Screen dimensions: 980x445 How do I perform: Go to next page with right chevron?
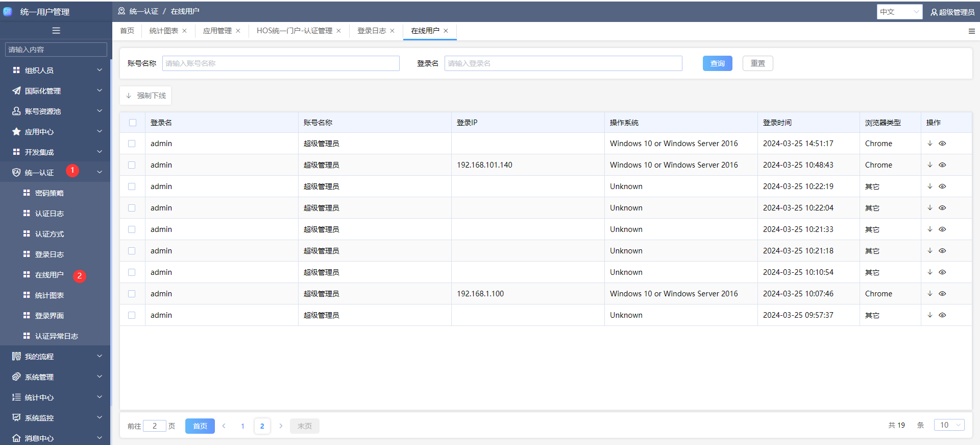[x=281, y=426]
